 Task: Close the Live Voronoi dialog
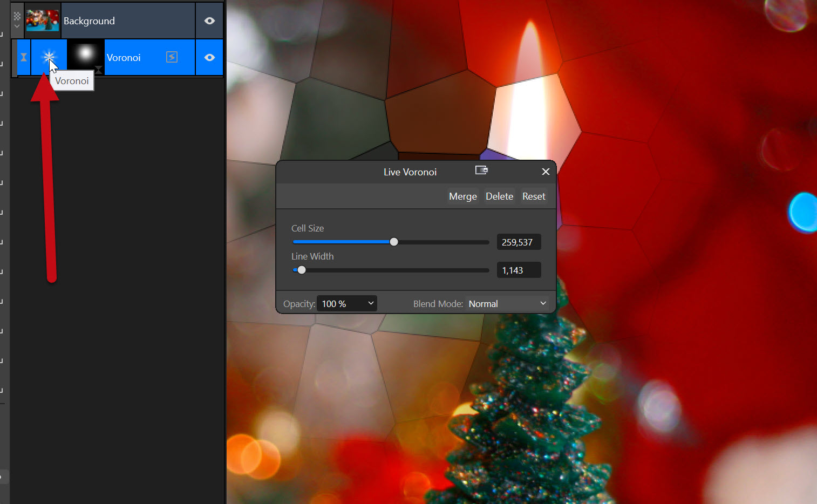(546, 172)
